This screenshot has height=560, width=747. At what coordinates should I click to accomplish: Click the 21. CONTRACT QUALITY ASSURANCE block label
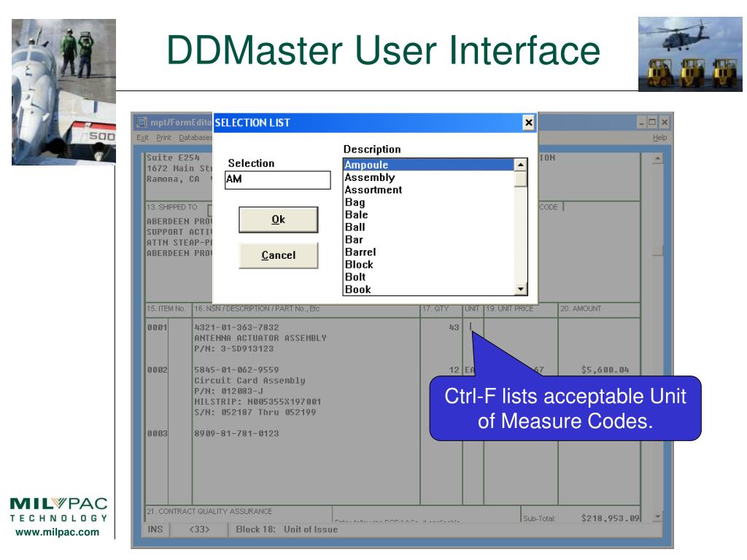(209, 511)
